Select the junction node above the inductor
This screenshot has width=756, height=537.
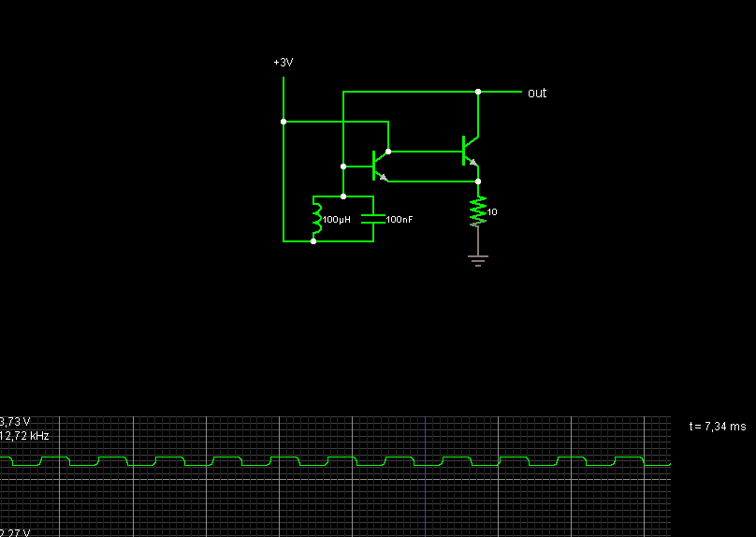tap(343, 196)
